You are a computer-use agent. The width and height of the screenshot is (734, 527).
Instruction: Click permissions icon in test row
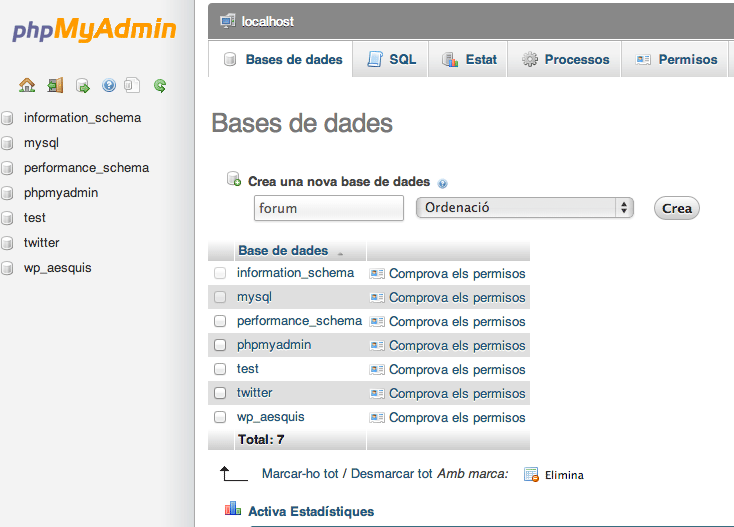(x=377, y=370)
